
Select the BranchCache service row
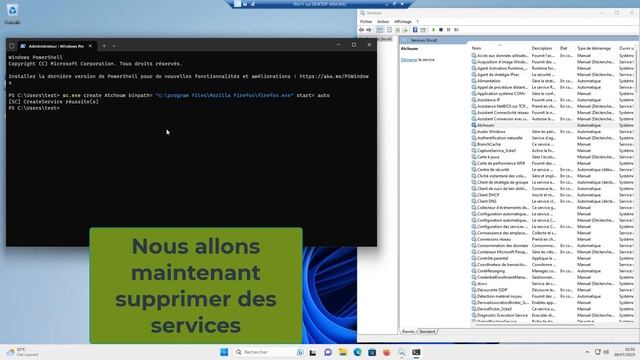tap(553, 144)
